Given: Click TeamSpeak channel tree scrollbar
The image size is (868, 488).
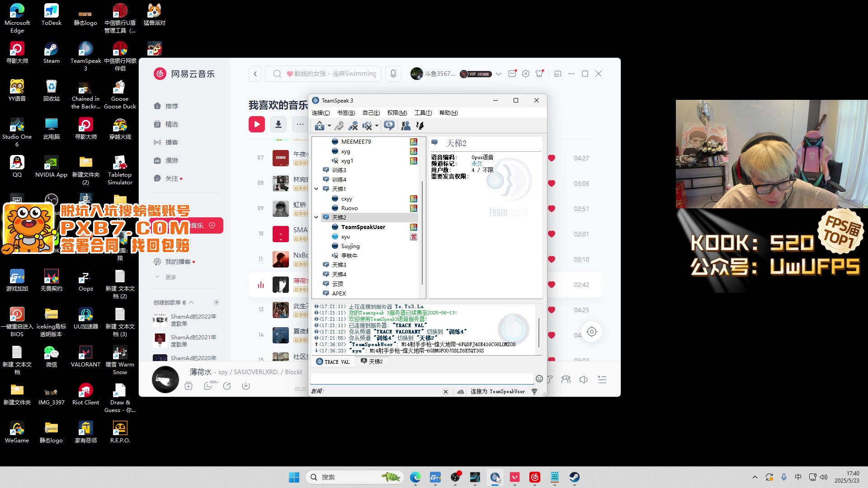Looking at the screenshot, I should [423, 233].
